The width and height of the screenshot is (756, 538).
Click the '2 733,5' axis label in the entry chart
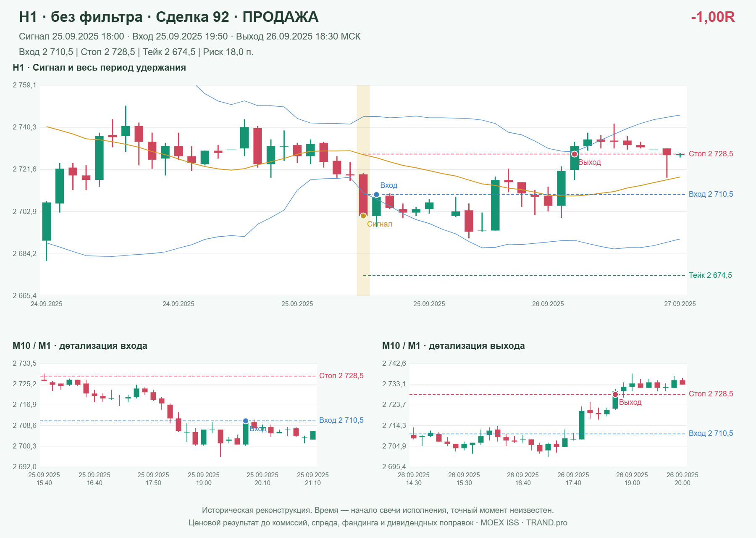click(x=24, y=364)
